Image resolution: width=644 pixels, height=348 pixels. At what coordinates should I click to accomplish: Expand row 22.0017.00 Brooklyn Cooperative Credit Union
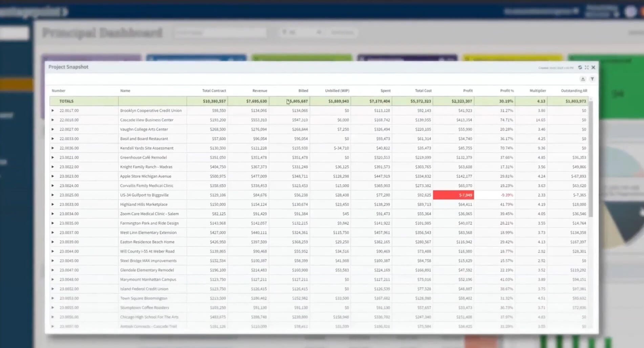point(52,111)
